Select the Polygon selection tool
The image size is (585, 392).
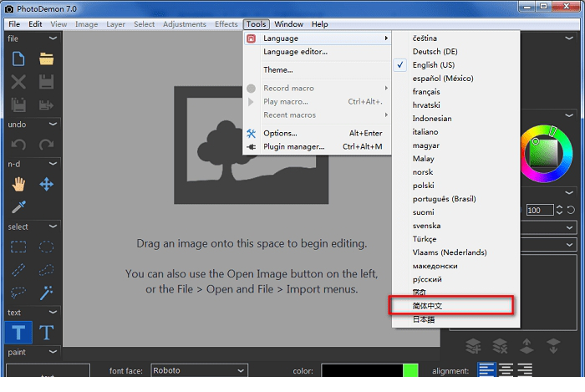point(46,270)
